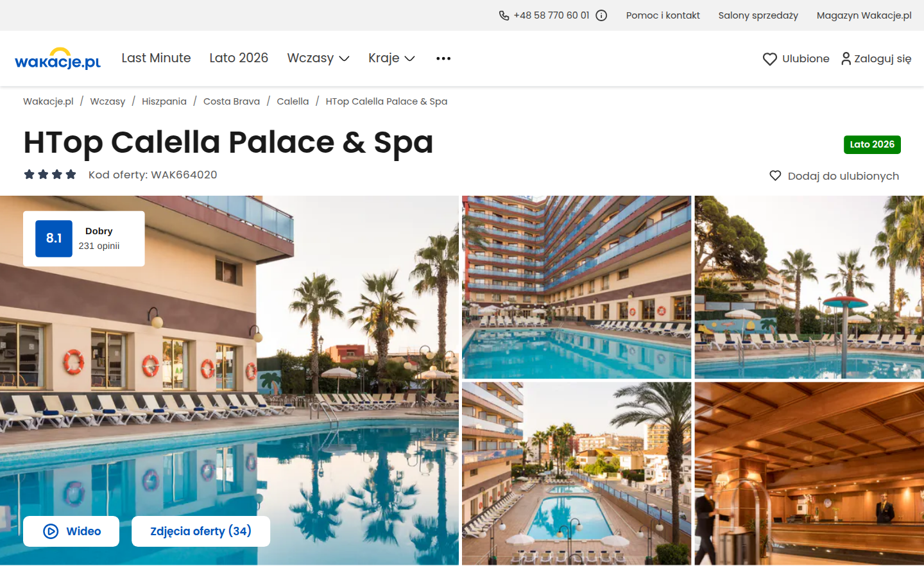Go to Salony sprzedaży
Viewport: 924px width, 566px height.
pyautogui.click(x=758, y=15)
